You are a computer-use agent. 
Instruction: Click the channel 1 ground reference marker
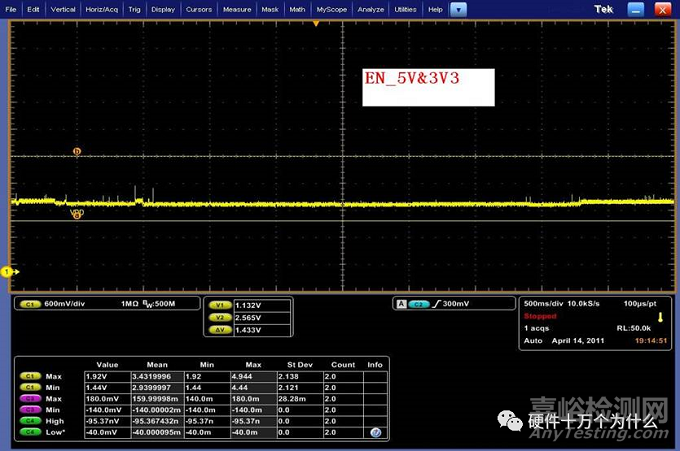point(8,271)
